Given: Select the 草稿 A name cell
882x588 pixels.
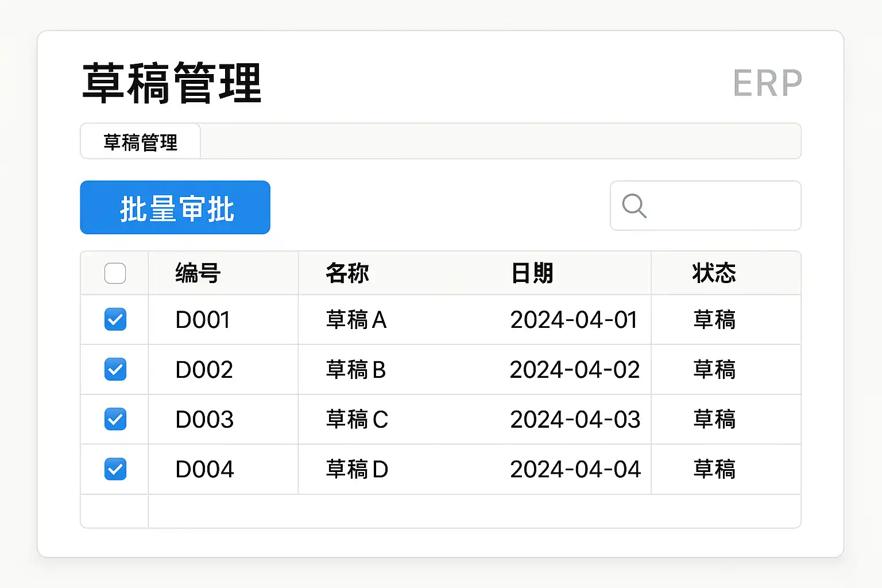Looking at the screenshot, I should click(356, 320).
